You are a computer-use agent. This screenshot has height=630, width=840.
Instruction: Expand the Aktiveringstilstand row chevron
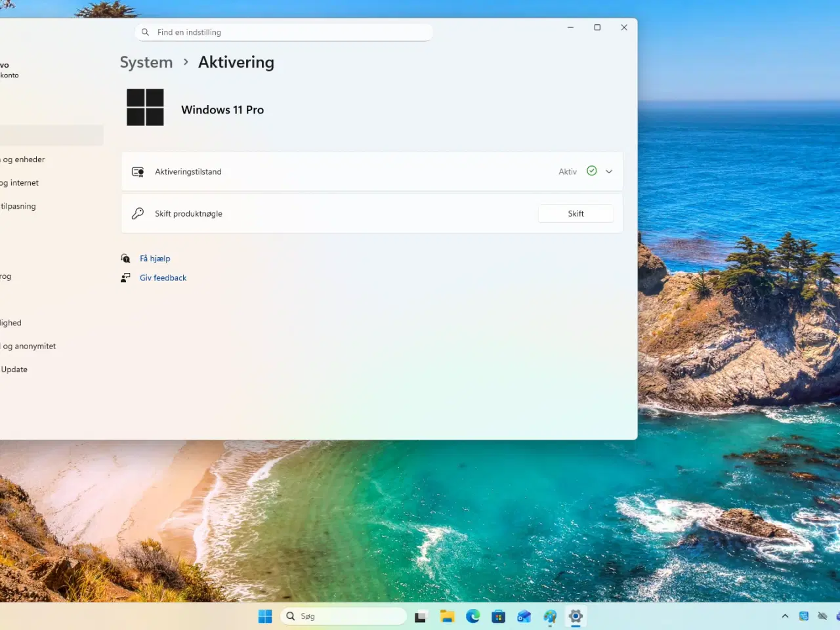(608, 171)
